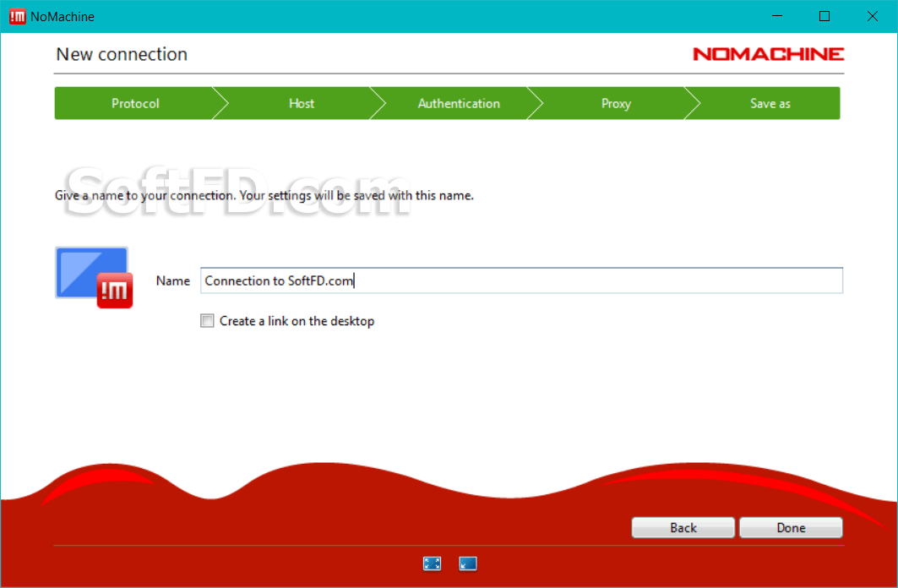Enable Create a link on the desktop
The width and height of the screenshot is (898, 588).
pyautogui.click(x=207, y=321)
